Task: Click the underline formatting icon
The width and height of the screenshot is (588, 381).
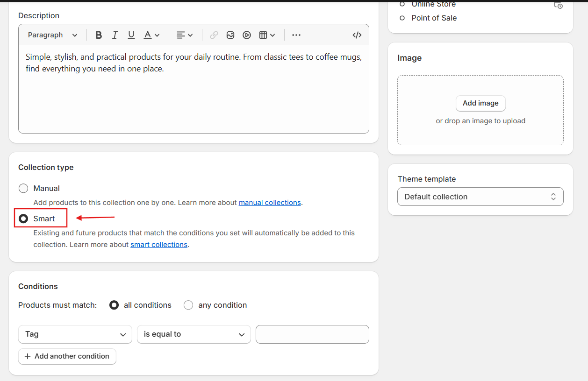Action: [x=131, y=35]
